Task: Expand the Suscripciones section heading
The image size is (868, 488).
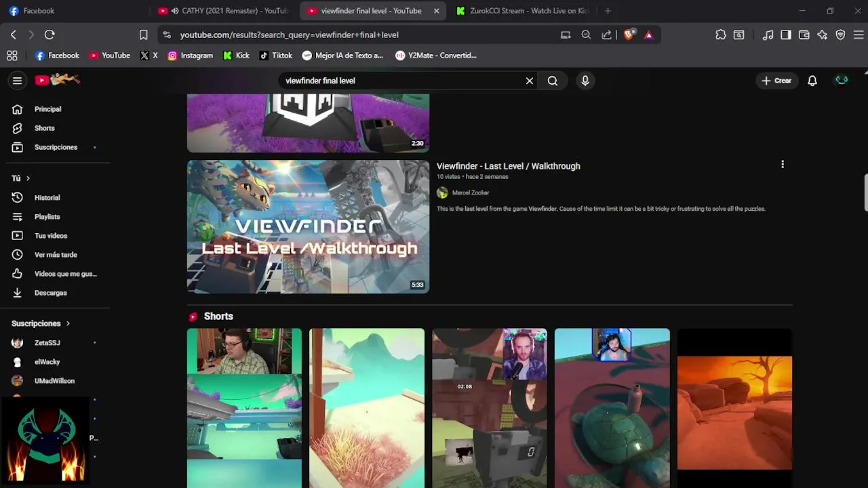Action: coord(41,324)
